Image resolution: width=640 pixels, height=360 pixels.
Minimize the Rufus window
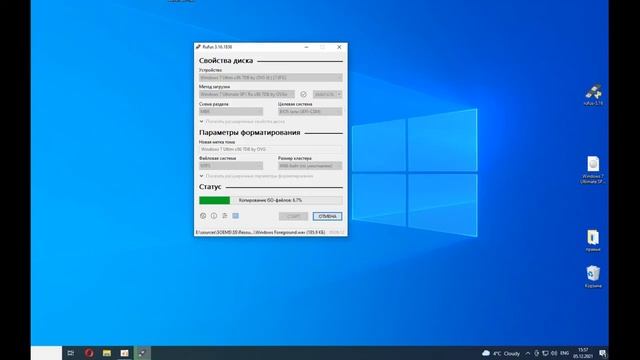pos(306,47)
